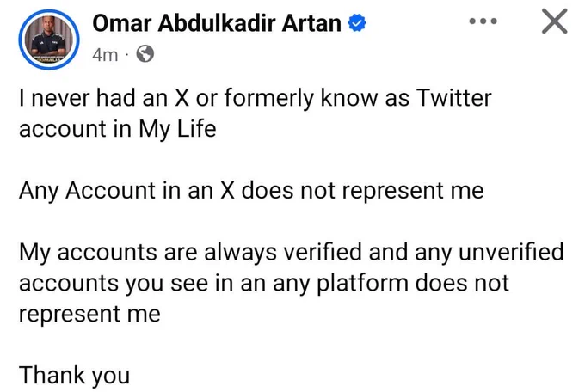Click the word 'formerly' in the post
The width and height of the screenshot is (585, 392).
point(269,99)
